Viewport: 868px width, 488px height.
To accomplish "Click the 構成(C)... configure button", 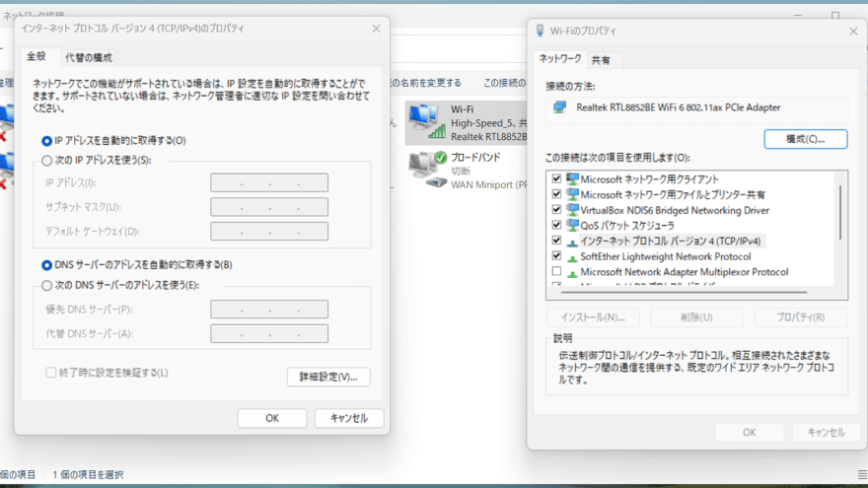I will click(x=806, y=139).
